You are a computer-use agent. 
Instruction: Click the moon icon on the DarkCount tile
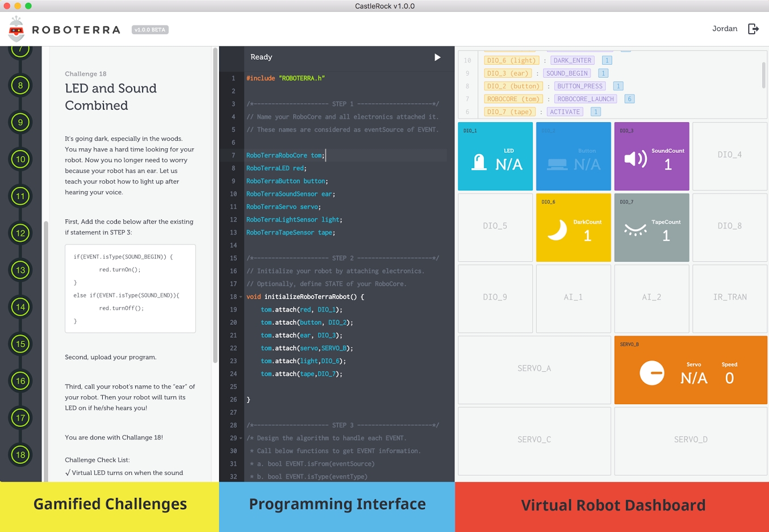coord(557,230)
